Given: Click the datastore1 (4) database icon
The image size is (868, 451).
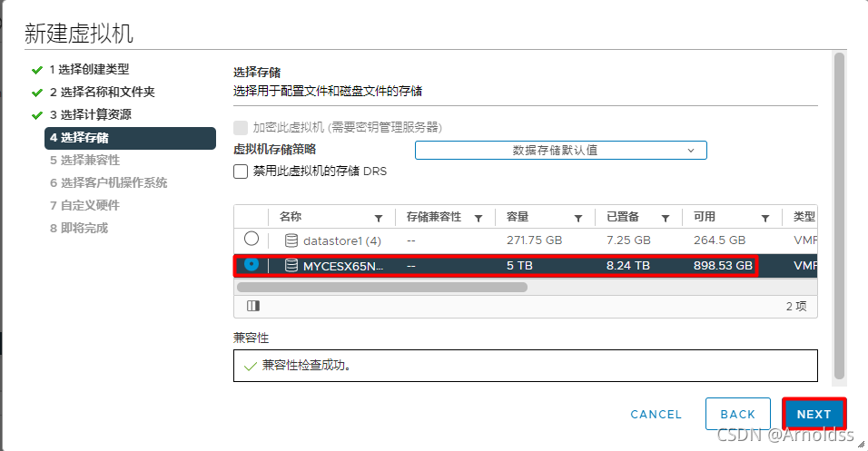Looking at the screenshot, I should click(291, 240).
